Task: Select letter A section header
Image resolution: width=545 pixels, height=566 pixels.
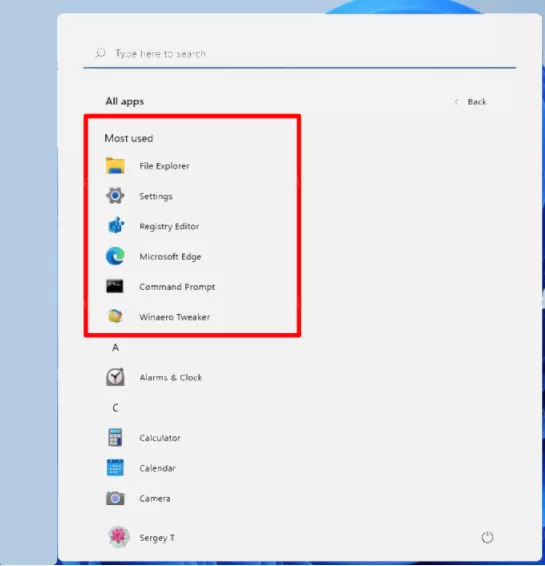Action: (x=115, y=348)
